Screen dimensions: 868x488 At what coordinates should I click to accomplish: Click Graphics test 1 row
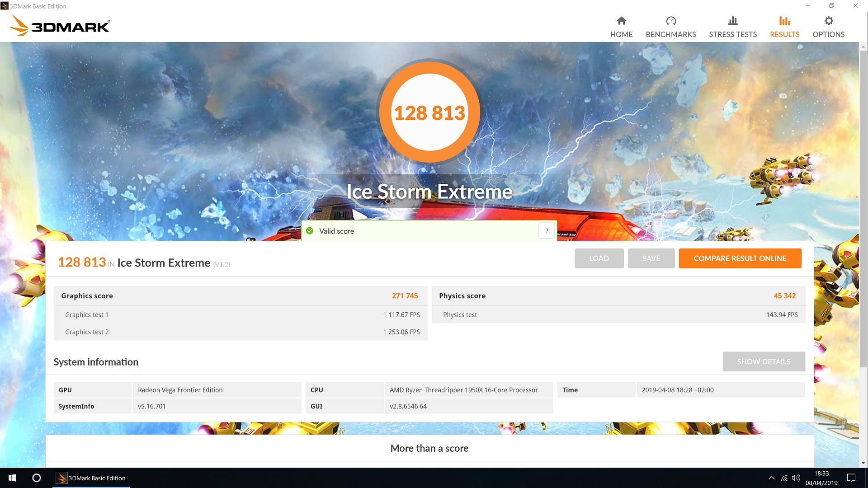pos(241,314)
